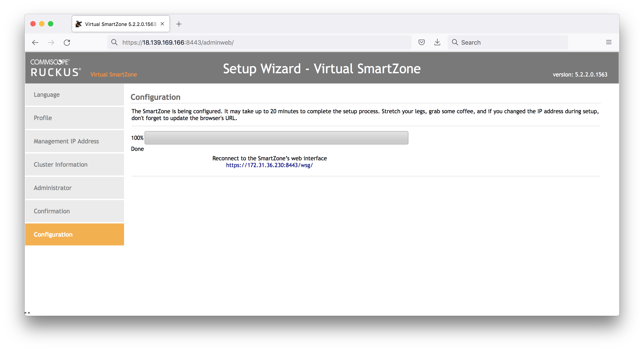Click the tab favicon of Virtual SmartZone
The image size is (644, 351).
tap(79, 24)
